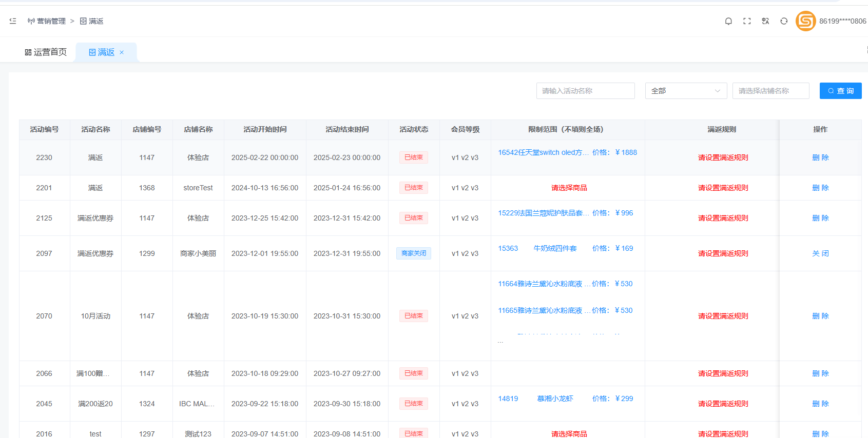
Task: Click the 查询 search button
Action: (840, 91)
